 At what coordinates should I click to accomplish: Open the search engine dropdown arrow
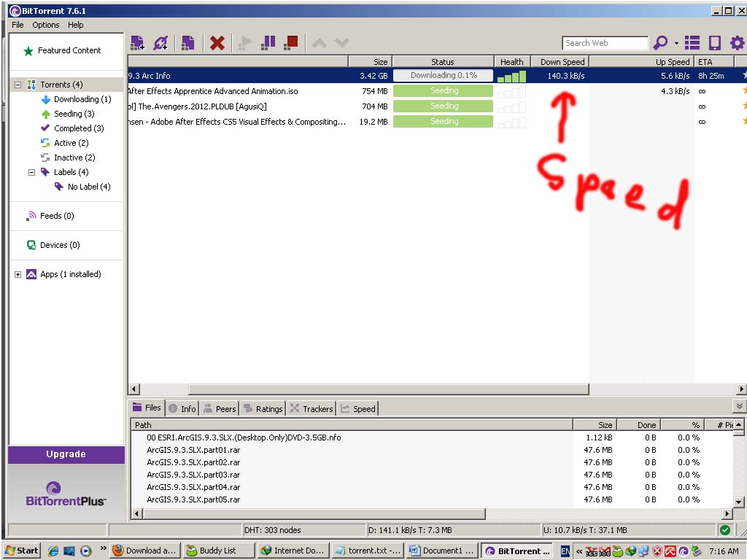pyautogui.click(x=676, y=43)
